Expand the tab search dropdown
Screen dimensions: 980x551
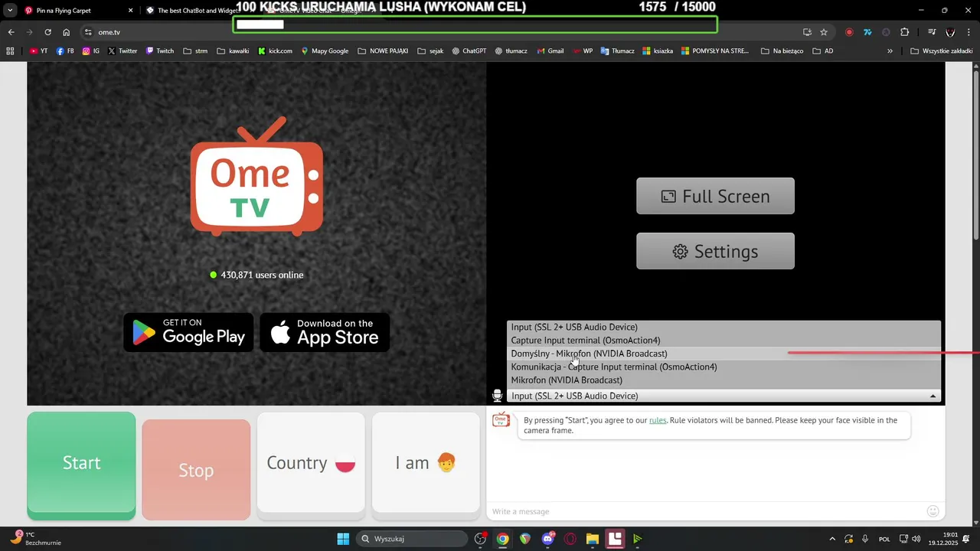tap(10, 11)
